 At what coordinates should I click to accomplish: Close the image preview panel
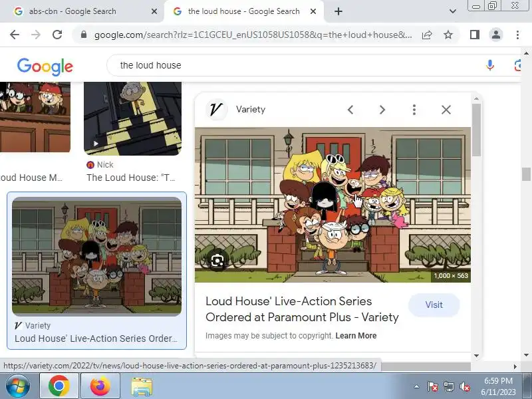click(446, 110)
